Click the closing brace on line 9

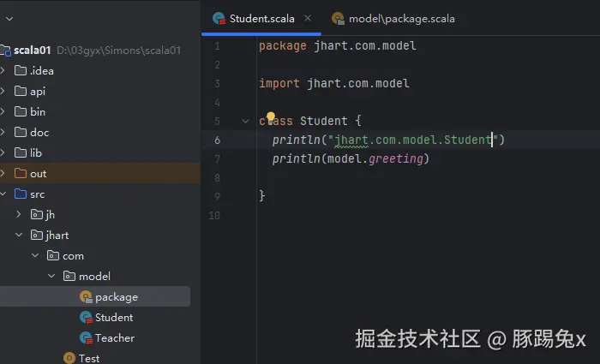(262, 196)
